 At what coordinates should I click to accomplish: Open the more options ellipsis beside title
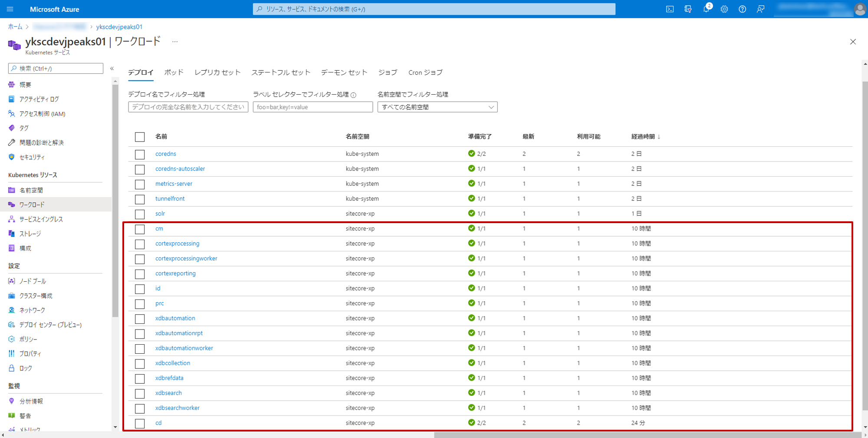pos(175,42)
